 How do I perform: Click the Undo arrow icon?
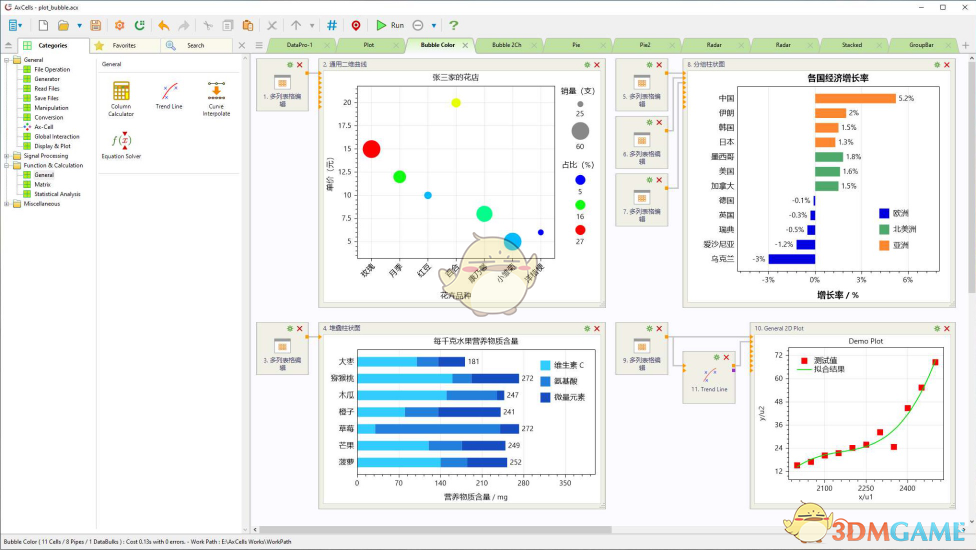click(164, 25)
